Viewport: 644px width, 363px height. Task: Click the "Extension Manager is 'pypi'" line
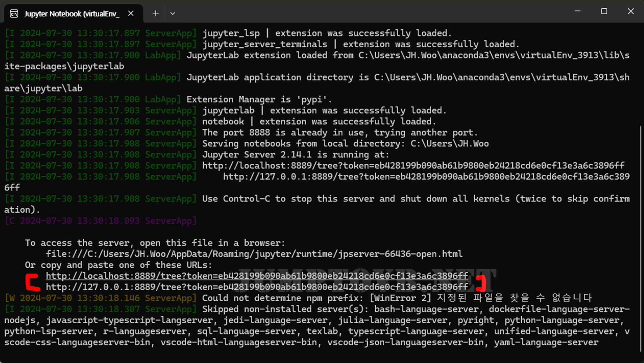click(x=259, y=99)
